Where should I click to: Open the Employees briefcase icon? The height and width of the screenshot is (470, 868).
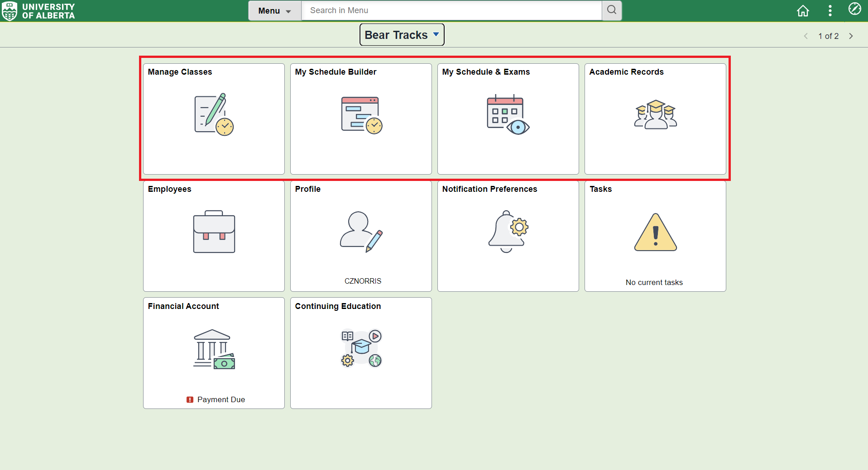tap(214, 232)
